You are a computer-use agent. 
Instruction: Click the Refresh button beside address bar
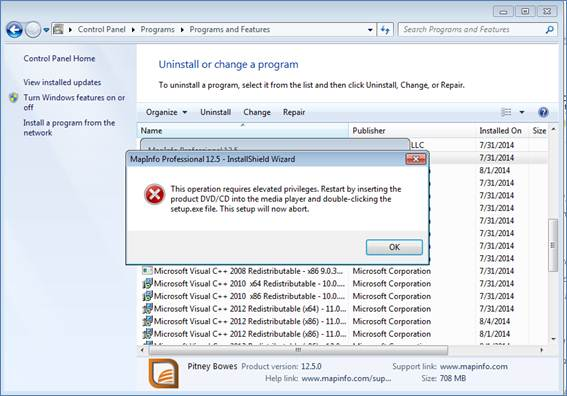point(385,30)
